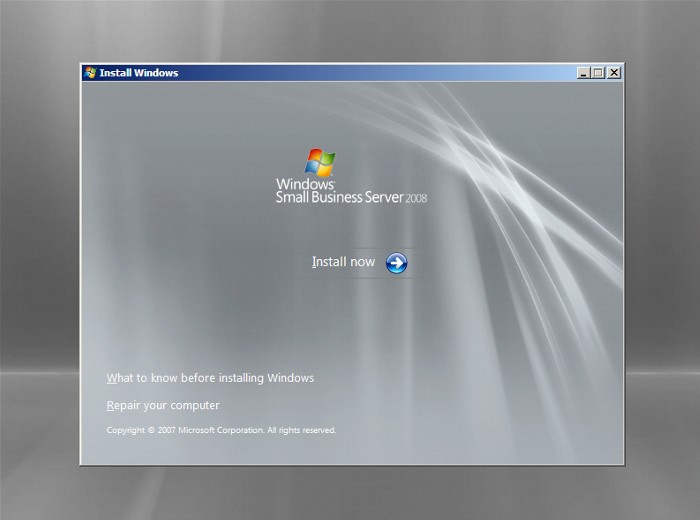Click the "Install Windows" title bar text

coord(139,73)
